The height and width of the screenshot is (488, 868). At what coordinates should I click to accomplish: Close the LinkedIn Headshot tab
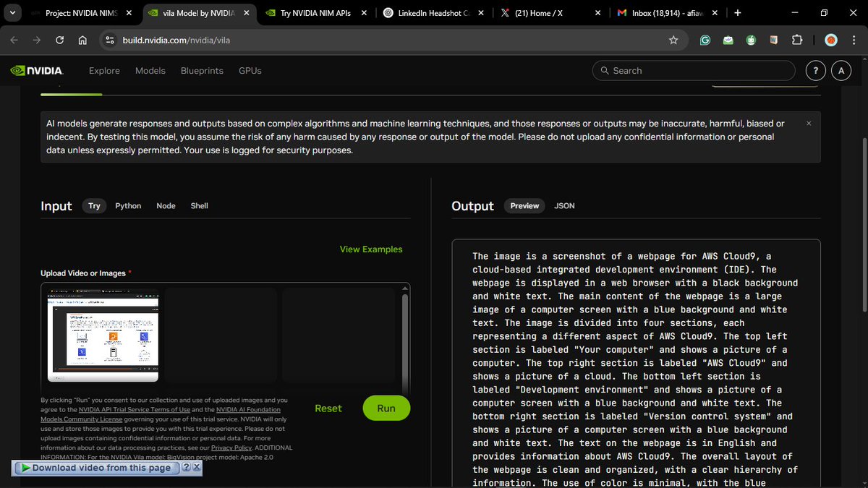480,13
